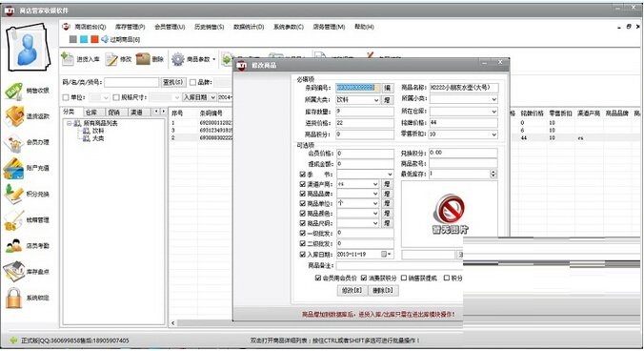Open the 入库日期 date picker in dialog
644x351 pixels.
click(386, 255)
